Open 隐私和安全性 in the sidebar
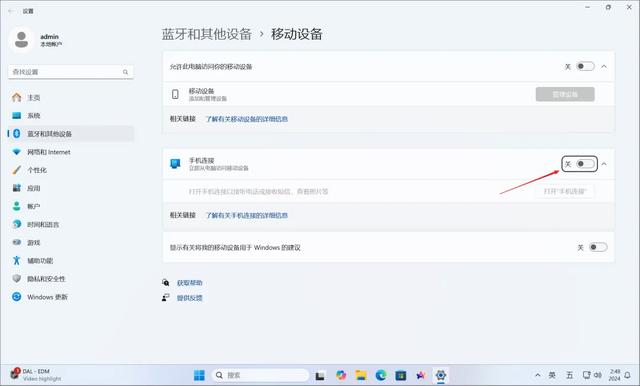This screenshot has height=386, width=640. 71,279
